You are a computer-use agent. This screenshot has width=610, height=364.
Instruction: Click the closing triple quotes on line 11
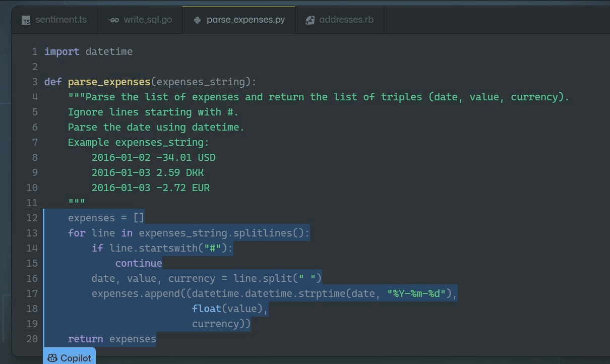click(77, 203)
